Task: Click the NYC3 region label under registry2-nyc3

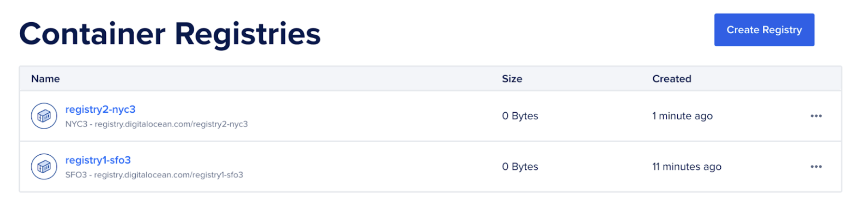Action: [76, 124]
